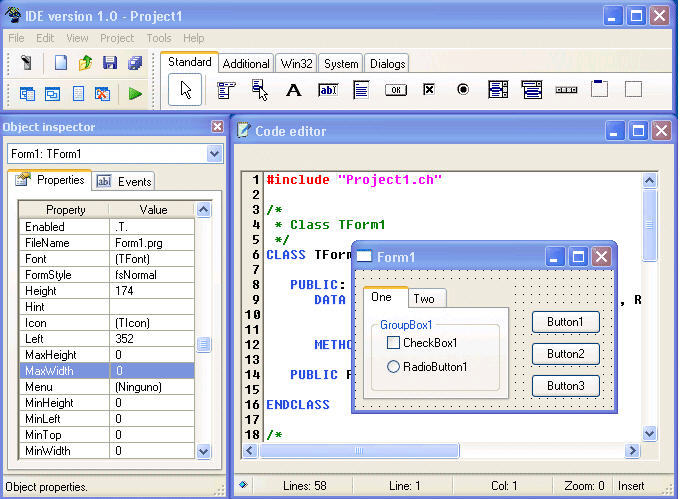Click the toggle form/unit icon
The height and width of the screenshot is (499, 680).
52,94
